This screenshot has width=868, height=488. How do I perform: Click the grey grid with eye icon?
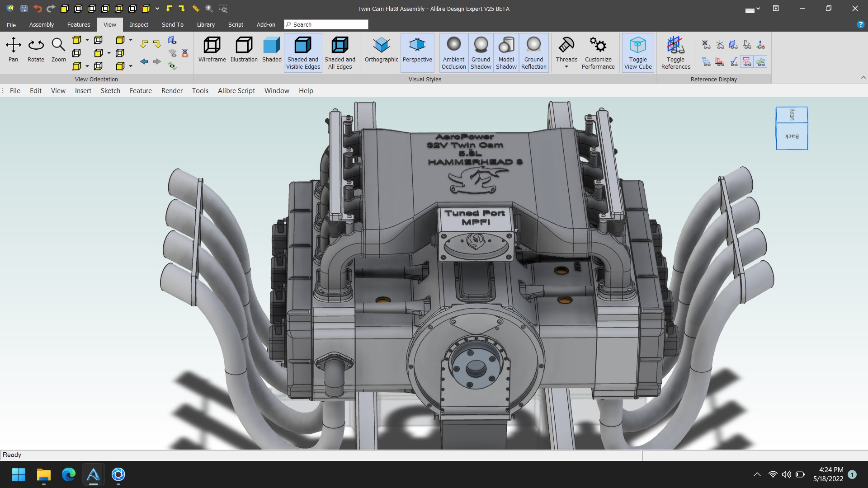172,53
